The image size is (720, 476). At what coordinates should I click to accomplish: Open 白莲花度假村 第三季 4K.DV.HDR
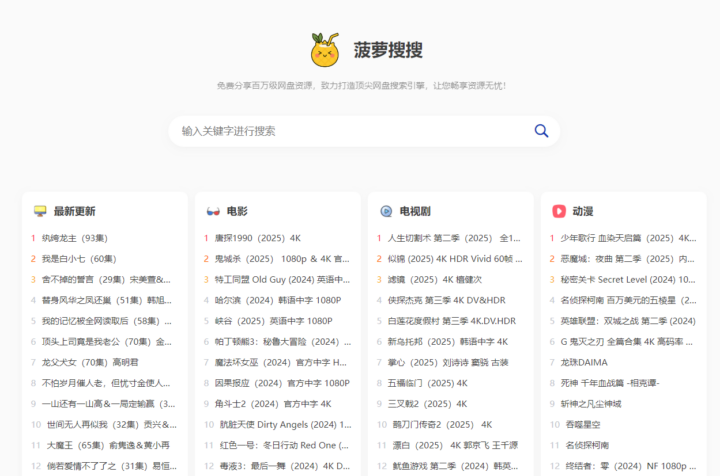452,321
